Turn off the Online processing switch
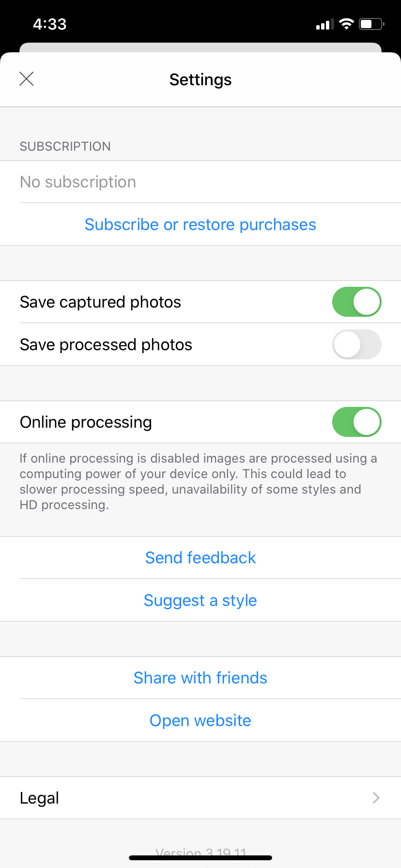Viewport: 401px width, 868px height. coord(356,422)
